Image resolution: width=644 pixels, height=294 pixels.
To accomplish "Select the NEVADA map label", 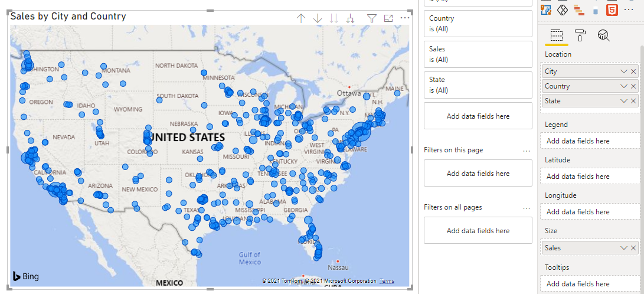I will click(64, 137).
